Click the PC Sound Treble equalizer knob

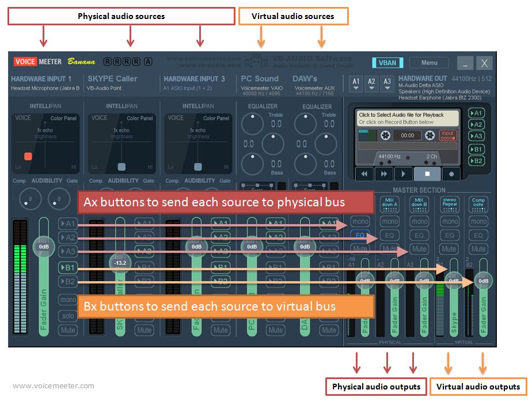[252, 124]
